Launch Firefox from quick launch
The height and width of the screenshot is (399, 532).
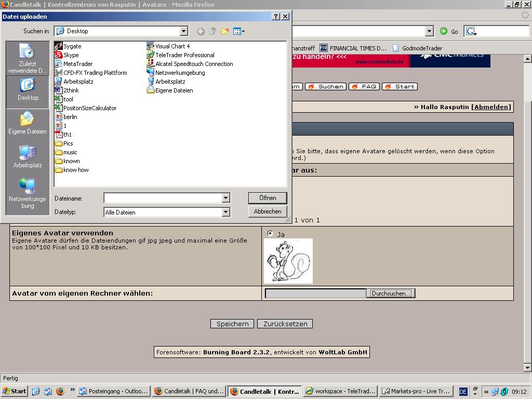click(x=60, y=391)
